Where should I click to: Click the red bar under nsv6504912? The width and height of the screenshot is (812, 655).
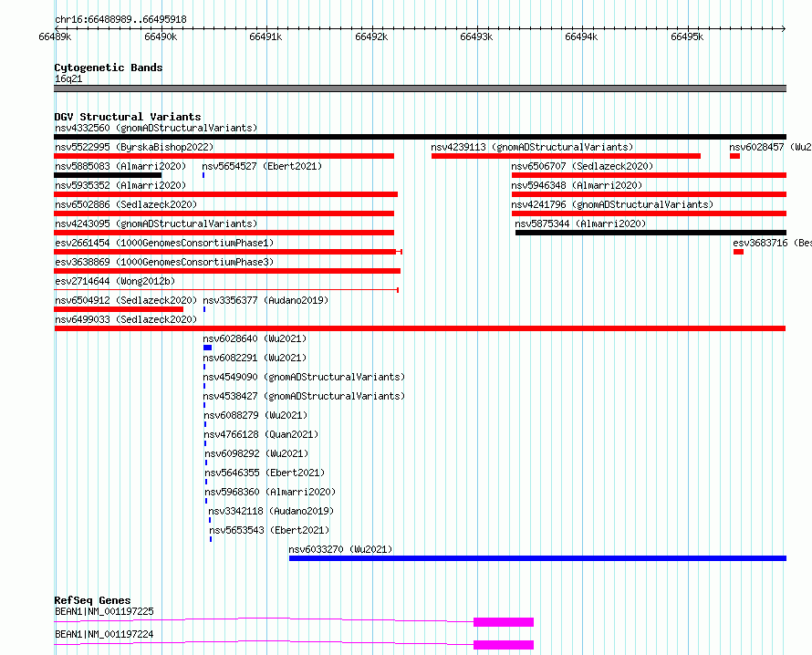tap(119, 309)
